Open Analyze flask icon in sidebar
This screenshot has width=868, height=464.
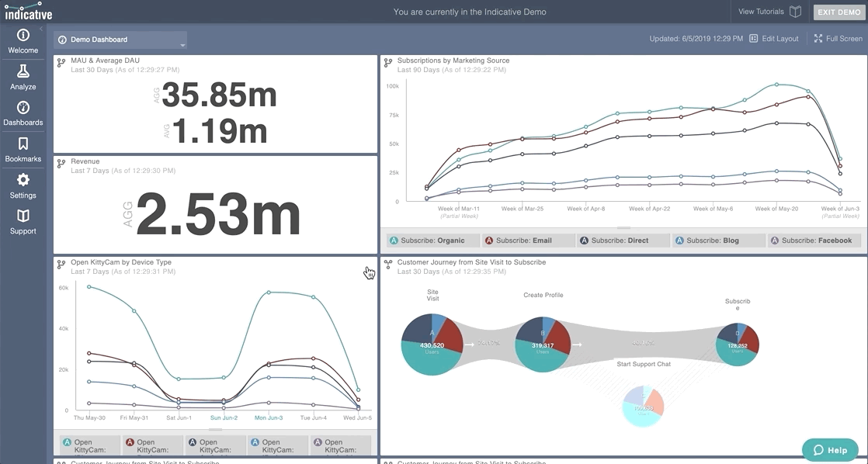[x=23, y=71]
